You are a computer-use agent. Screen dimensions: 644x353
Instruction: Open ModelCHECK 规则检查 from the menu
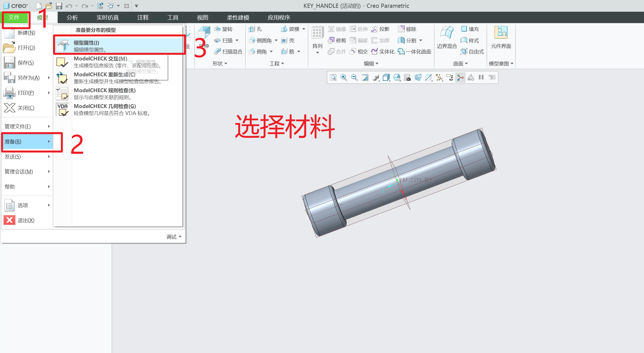(104, 90)
